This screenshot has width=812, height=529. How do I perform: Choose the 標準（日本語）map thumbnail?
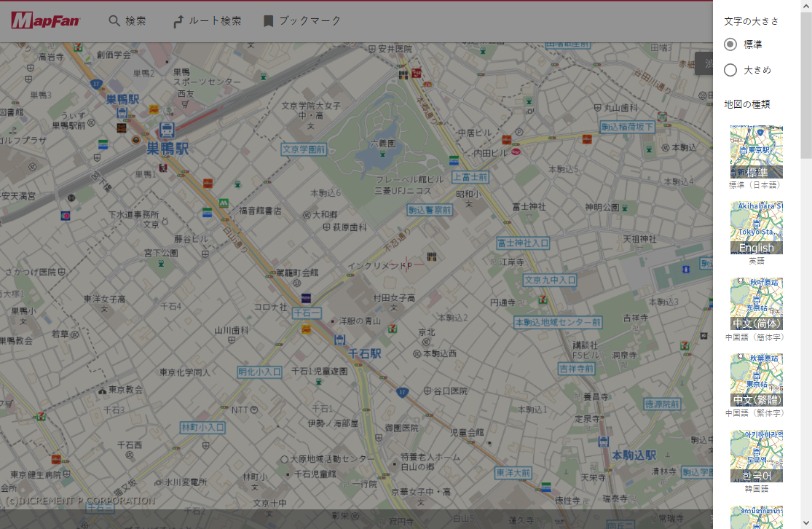click(757, 152)
